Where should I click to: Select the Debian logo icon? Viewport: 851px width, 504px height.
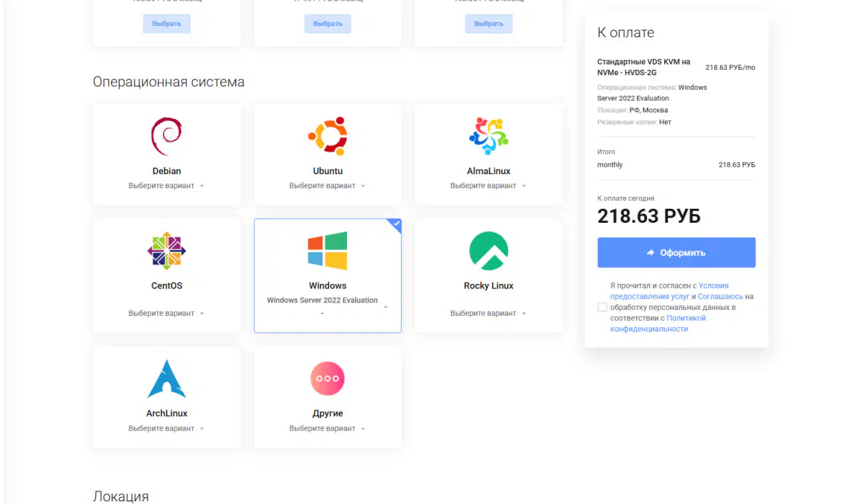(x=166, y=136)
